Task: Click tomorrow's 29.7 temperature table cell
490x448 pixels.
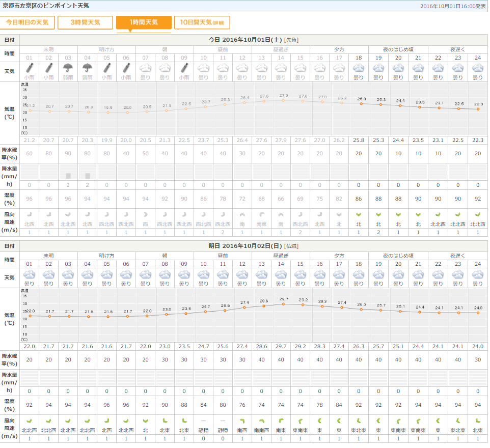Action: pyautogui.click(x=281, y=347)
